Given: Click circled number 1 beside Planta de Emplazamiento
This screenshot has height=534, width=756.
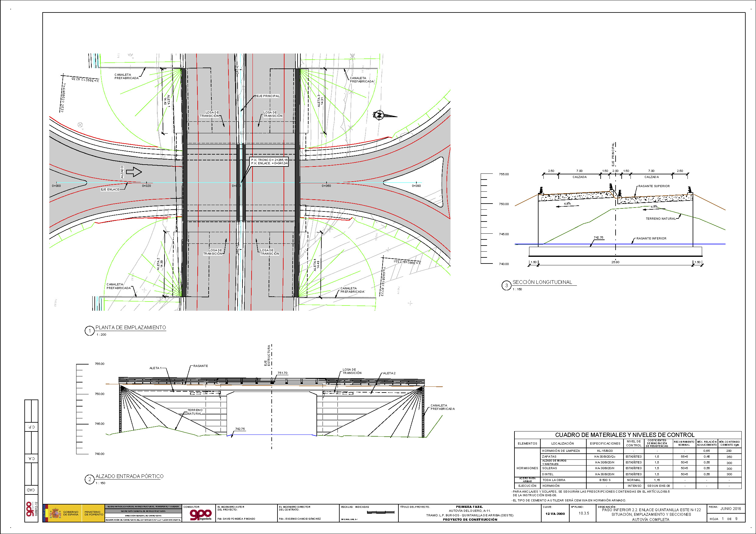Looking at the screenshot, I should [x=90, y=331].
